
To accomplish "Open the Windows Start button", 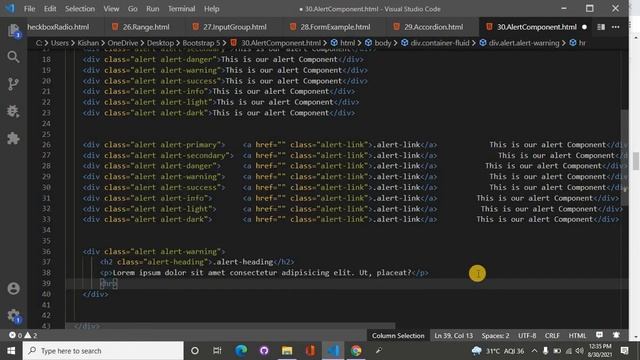I will pyautogui.click(x=11, y=351).
